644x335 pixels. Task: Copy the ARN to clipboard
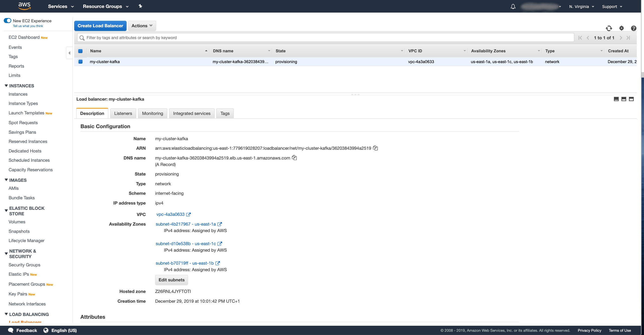click(x=375, y=148)
